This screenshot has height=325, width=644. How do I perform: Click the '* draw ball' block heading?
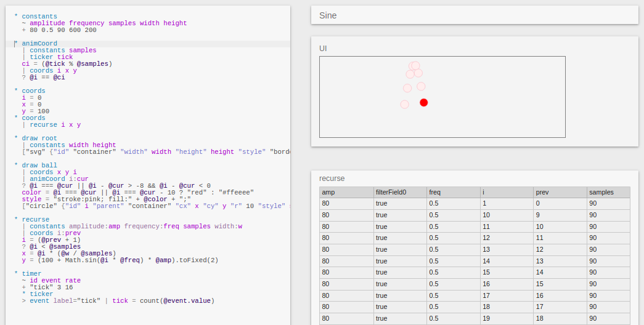(x=39, y=166)
